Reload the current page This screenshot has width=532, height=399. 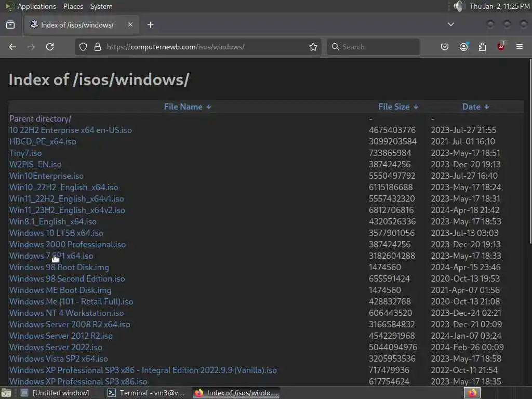tap(50, 47)
